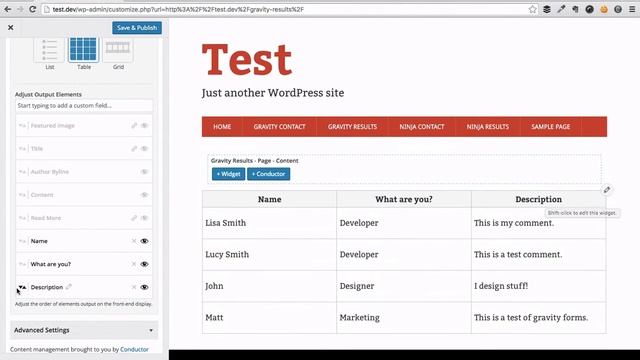Bookmark the page with the star icon
Viewport: 640px width, 360px height.
[532, 9]
